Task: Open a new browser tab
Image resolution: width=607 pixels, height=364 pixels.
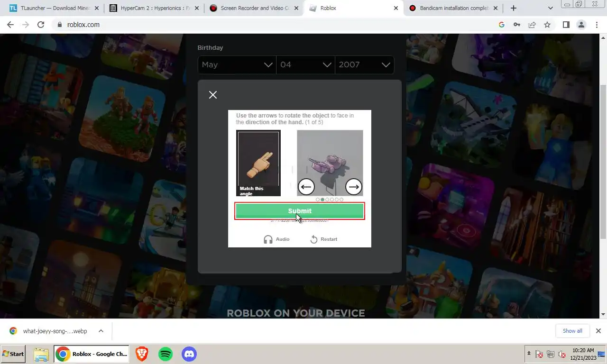Action: [x=513, y=8]
